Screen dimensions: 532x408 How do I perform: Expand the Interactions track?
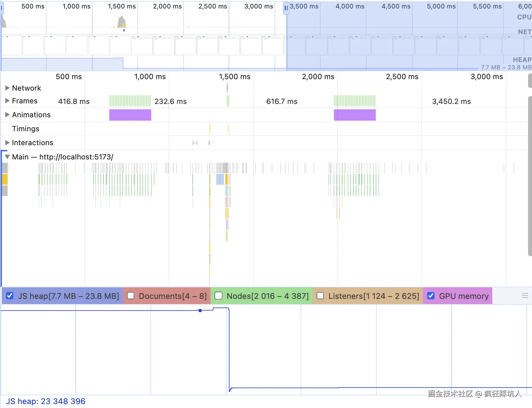[x=7, y=142]
